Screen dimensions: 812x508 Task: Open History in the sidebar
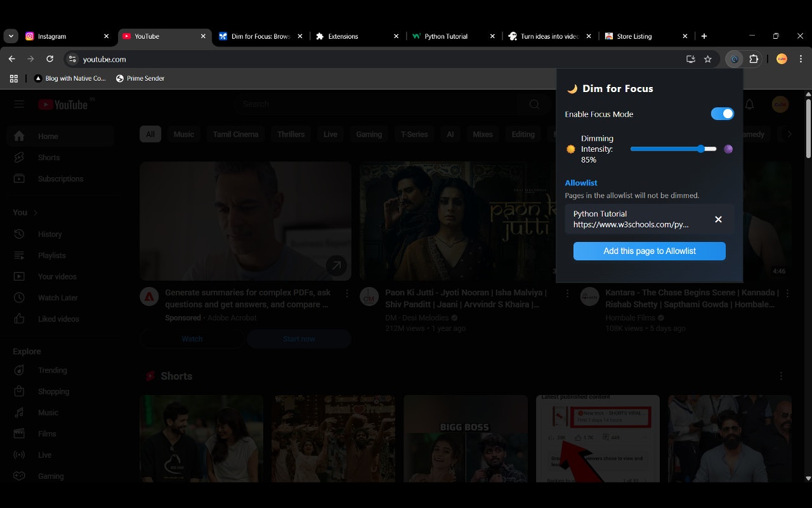61,234
